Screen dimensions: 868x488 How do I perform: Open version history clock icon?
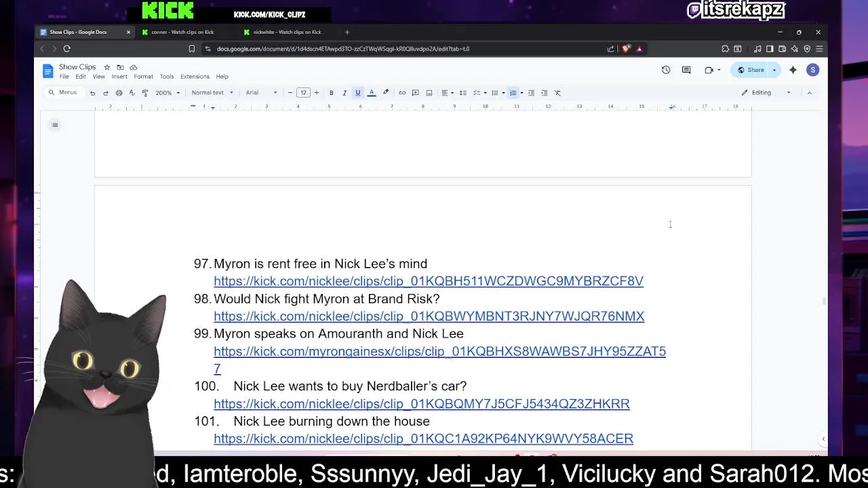[x=666, y=70]
